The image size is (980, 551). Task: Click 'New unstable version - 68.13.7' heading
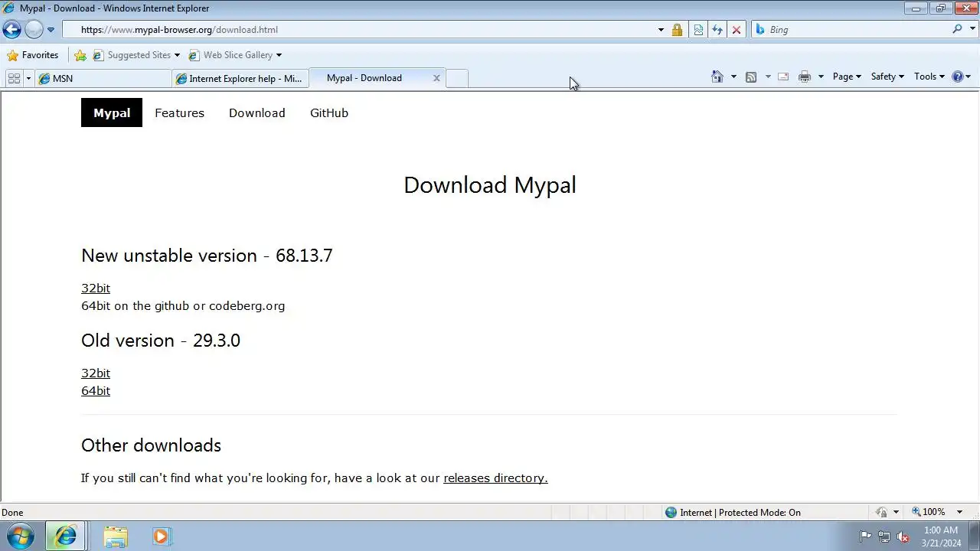coord(207,256)
